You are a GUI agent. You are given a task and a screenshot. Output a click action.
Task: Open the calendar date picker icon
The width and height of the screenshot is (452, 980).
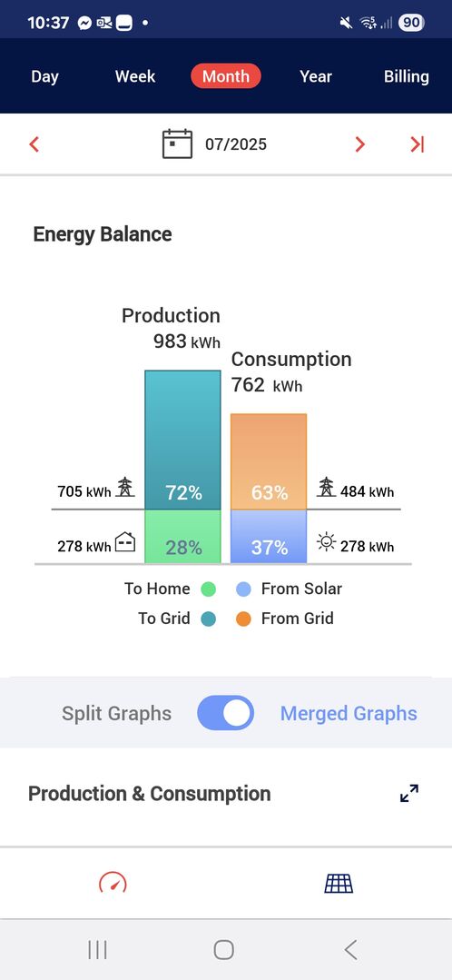click(x=177, y=144)
